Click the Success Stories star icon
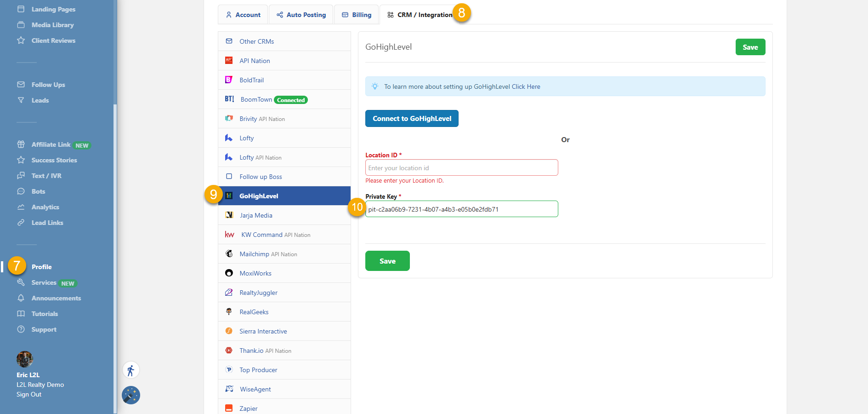The width and height of the screenshot is (868, 414). click(x=21, y=160)
